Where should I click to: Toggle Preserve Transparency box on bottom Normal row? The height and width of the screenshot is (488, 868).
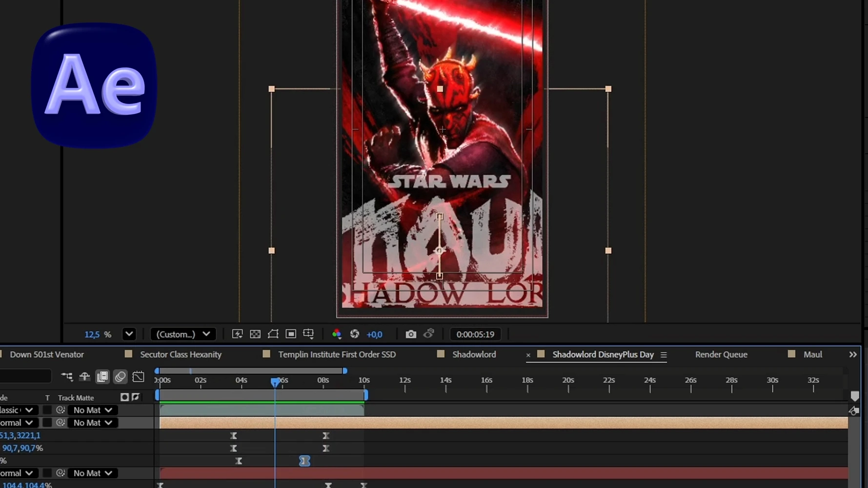(x=47, y=473)
